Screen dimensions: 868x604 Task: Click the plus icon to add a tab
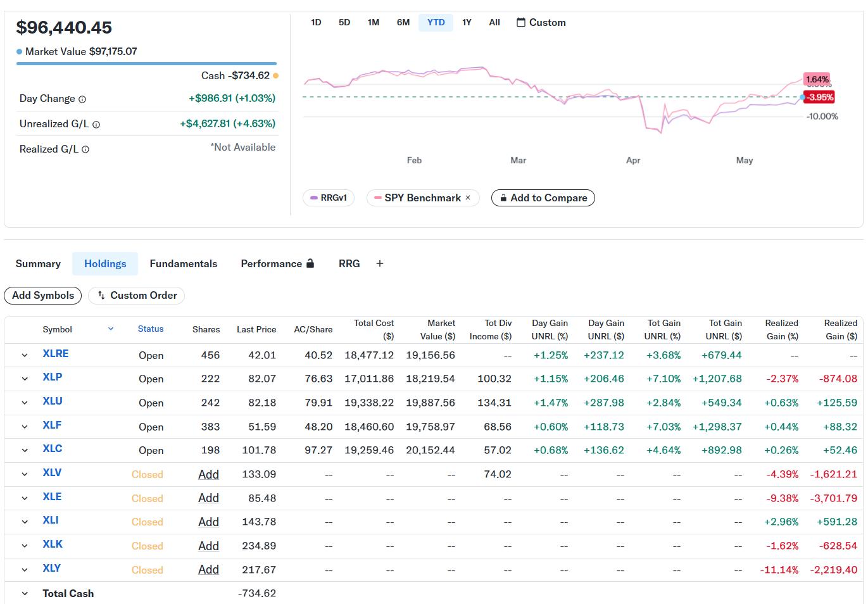pyautogui.click(x=380, y=263)
